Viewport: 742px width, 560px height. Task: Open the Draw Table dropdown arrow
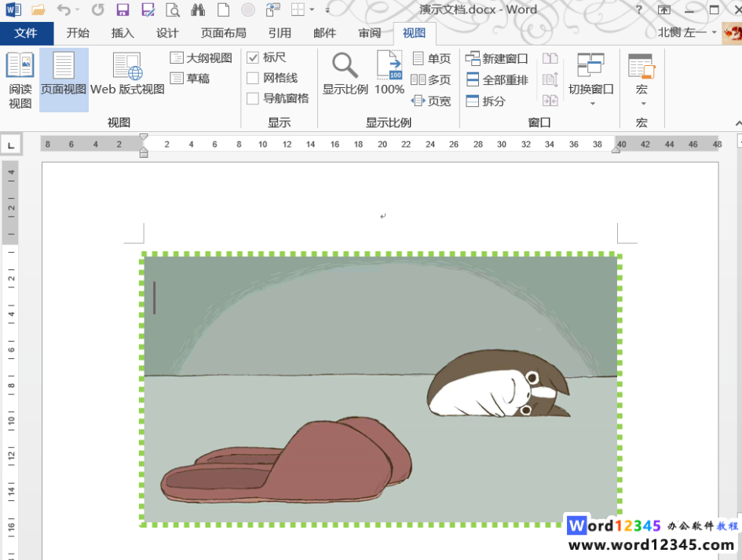[x=312, y=9]
